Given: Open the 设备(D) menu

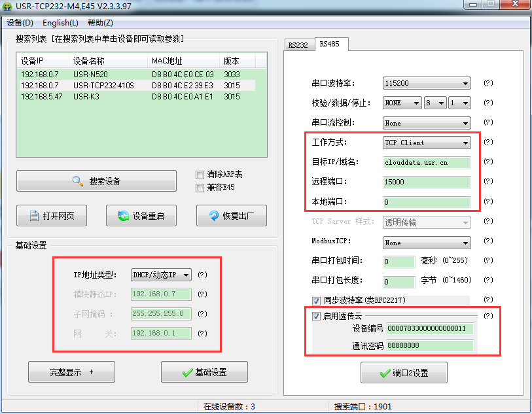Looking at the screenshot, I should pyautogui.click(x=20, y=23).
